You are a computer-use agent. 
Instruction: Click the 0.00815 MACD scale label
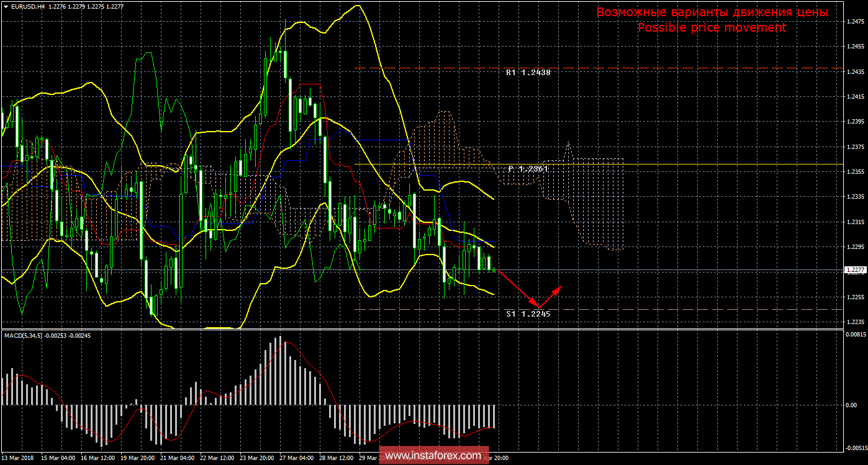(x=856, y=335)
